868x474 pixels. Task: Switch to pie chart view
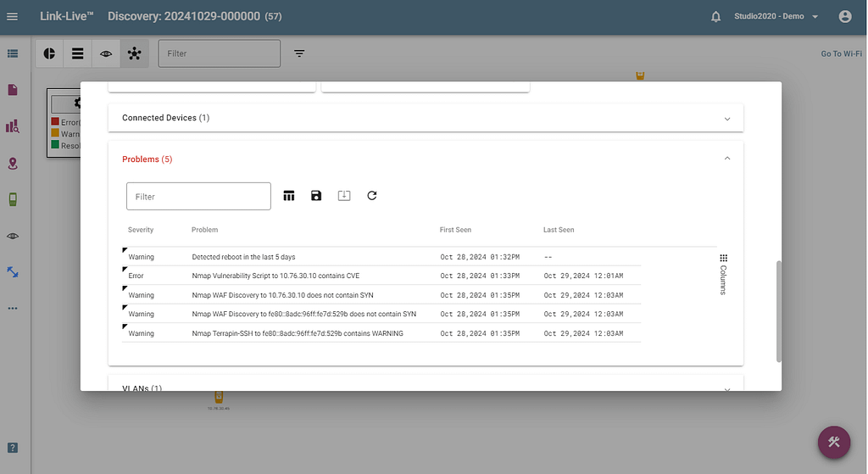50,53
